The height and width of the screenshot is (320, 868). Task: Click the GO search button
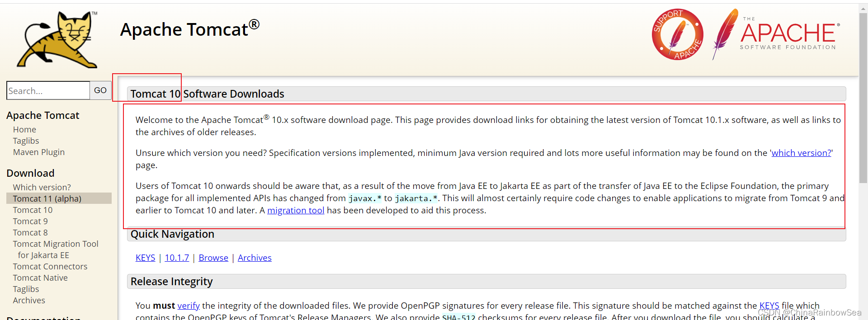tap(100, 90)
